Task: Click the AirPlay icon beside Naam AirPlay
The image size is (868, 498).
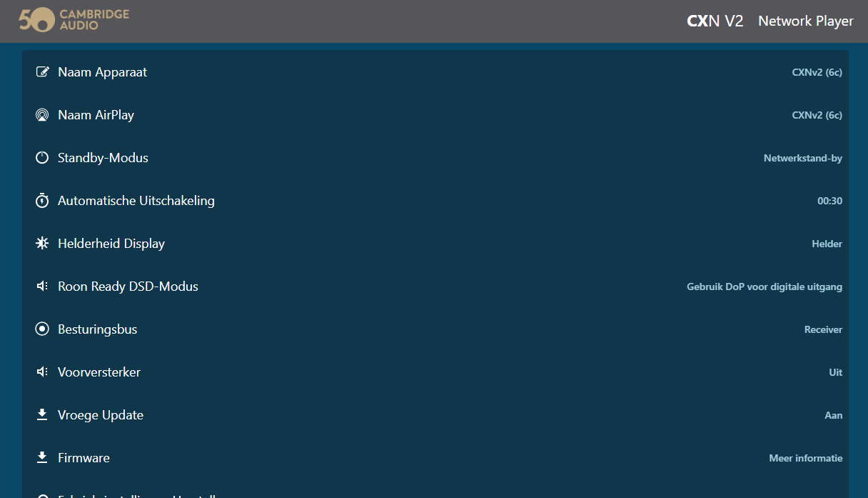Action: coord(42,115)
